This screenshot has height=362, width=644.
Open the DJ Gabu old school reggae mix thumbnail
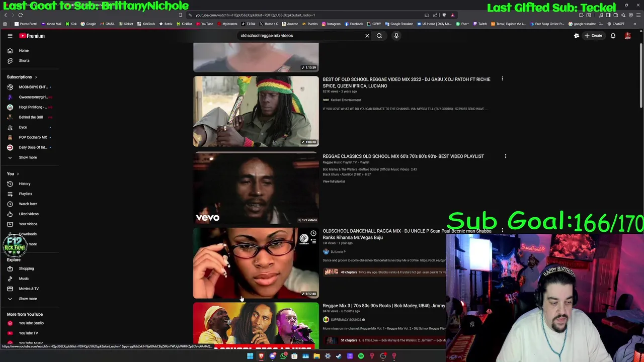[x=256, y=111]
